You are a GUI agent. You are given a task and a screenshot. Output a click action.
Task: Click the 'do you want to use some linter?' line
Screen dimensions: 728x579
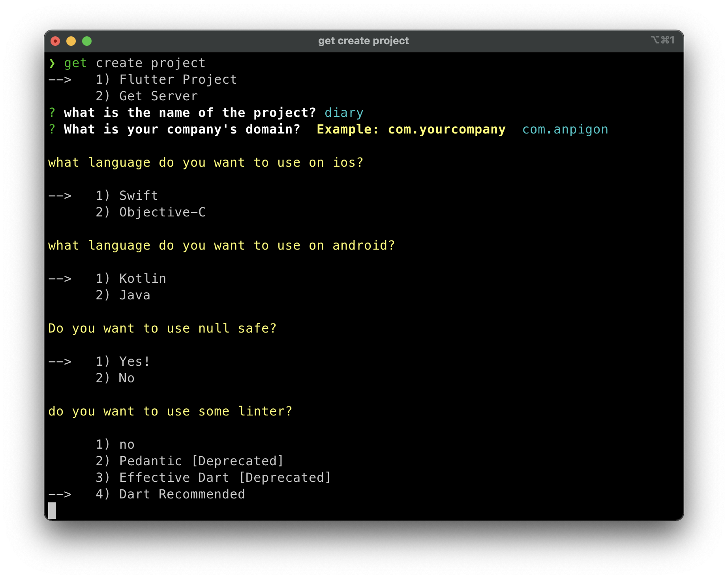pos(170,411)
